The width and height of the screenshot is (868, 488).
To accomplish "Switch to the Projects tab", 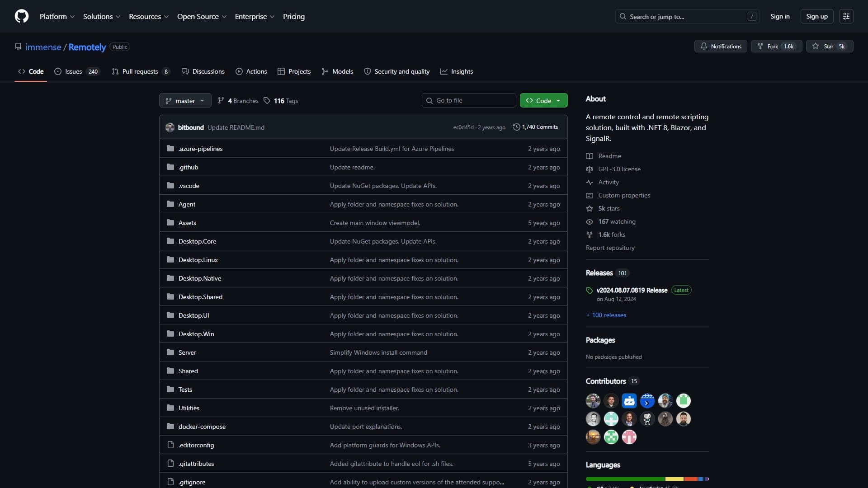I will point(294,71).
